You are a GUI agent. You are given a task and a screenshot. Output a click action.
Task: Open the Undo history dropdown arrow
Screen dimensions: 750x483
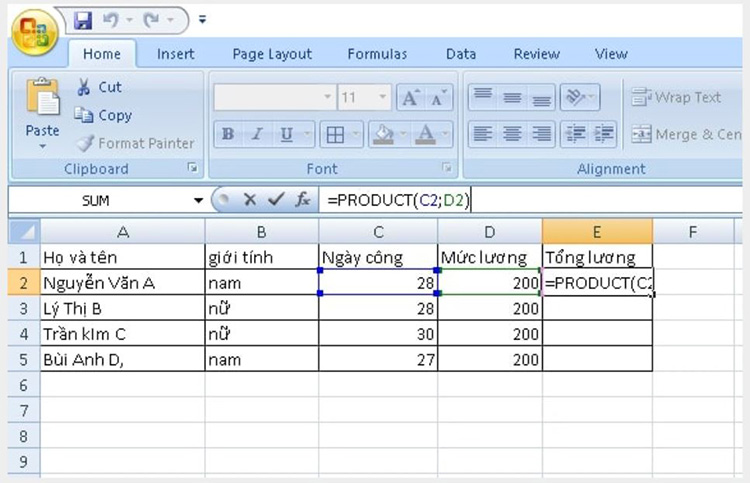point(129,20)
